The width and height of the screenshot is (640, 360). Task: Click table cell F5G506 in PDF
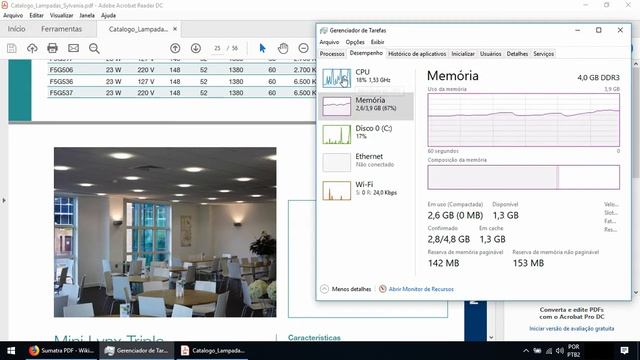tap(61, 70)
